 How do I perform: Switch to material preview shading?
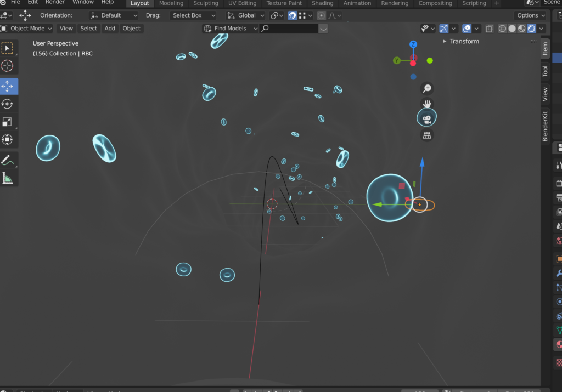click(521, 29)
